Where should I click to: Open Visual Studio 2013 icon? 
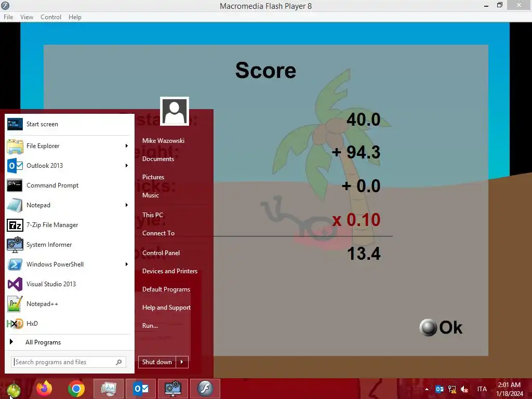[x=15, y=284]
